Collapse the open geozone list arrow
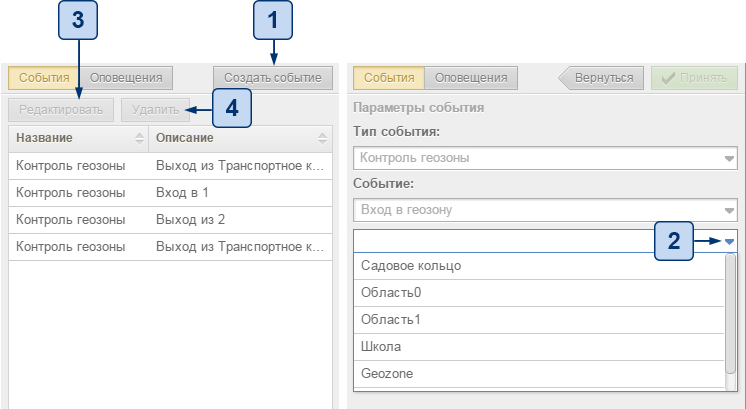The width and height of the screenshot is (746, 409). pyautogui.click(x=729, y=242)
